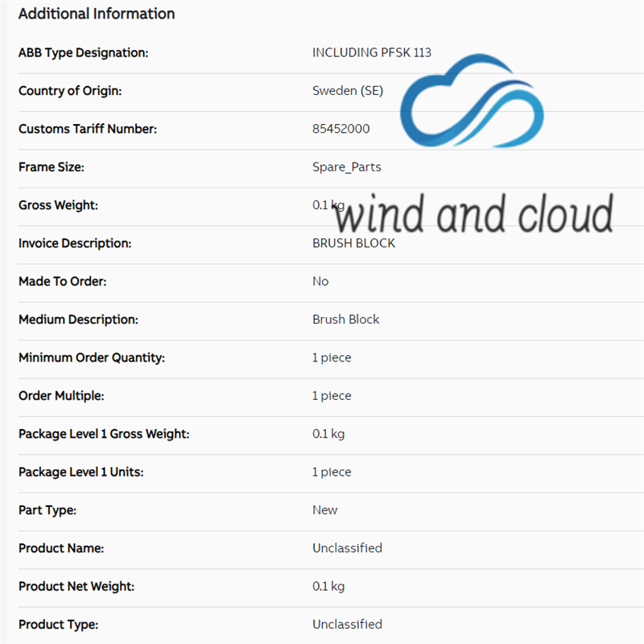The image size is (644, 644).
Task: Click the Minimum Order Quantity label
Action: pyautogui.click(x=92, y=357)
